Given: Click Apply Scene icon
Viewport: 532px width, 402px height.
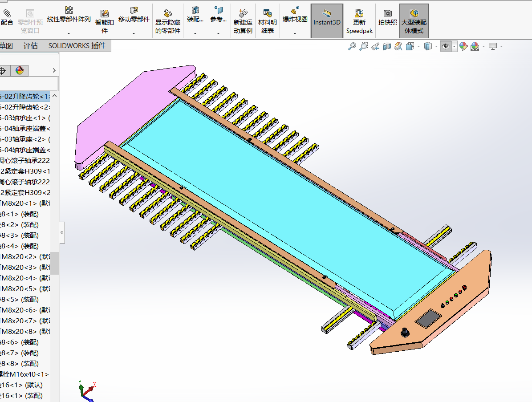Looking at the screenshot, I should (475, 46).
